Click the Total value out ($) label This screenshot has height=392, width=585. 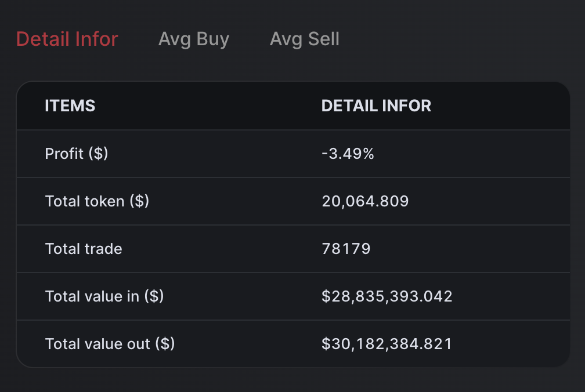(110, 344)
